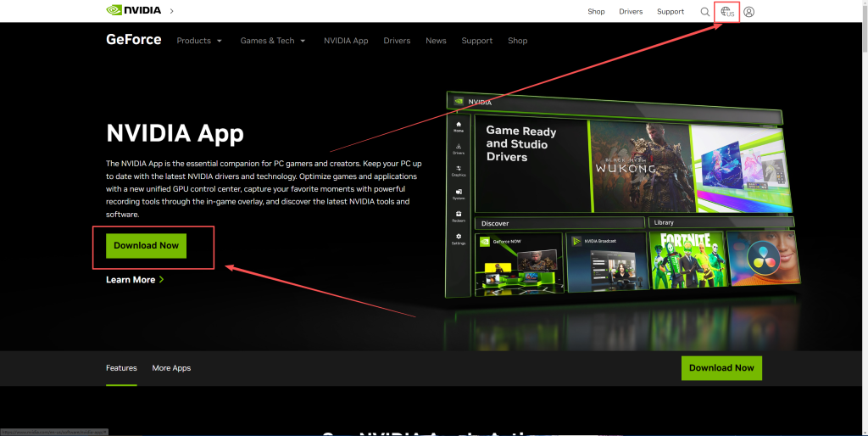Open News in the GeForce nav bar
Screen dimensions: 868x436
point(436,41)
